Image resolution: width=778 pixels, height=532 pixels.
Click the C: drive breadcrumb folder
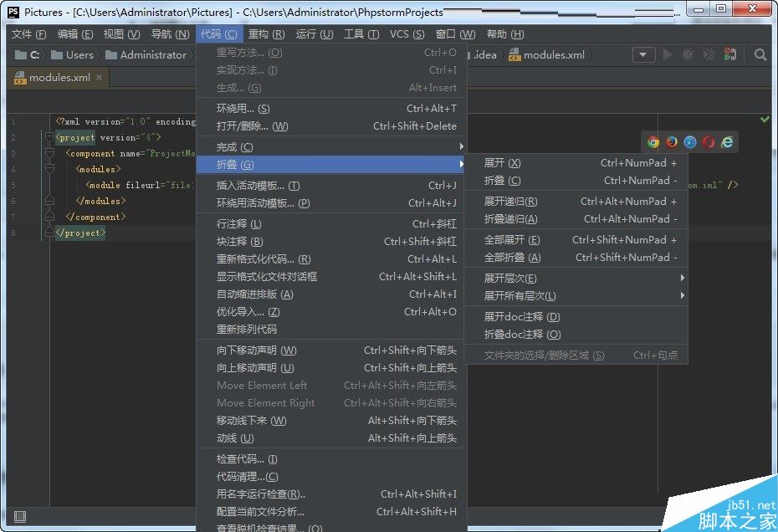point(28,54)
